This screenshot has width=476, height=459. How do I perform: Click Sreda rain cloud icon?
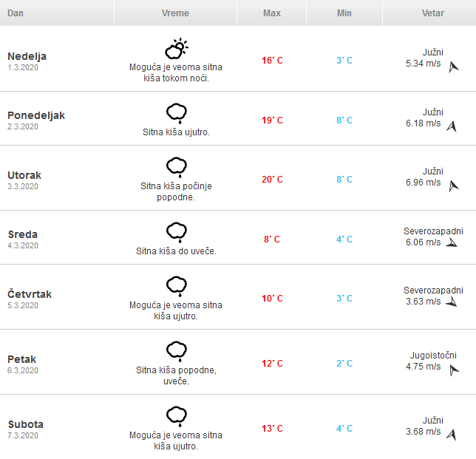(176, 231)
